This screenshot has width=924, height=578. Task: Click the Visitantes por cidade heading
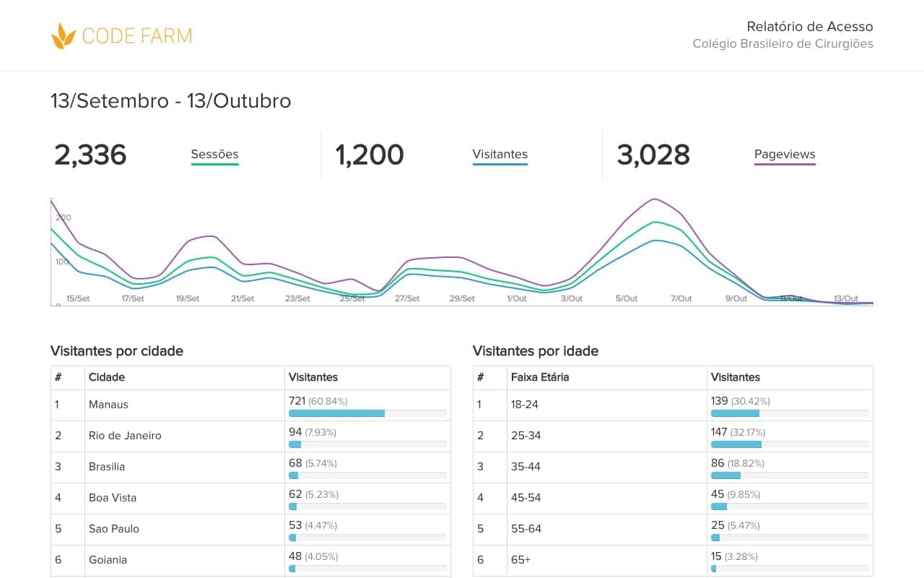(117, 351)
